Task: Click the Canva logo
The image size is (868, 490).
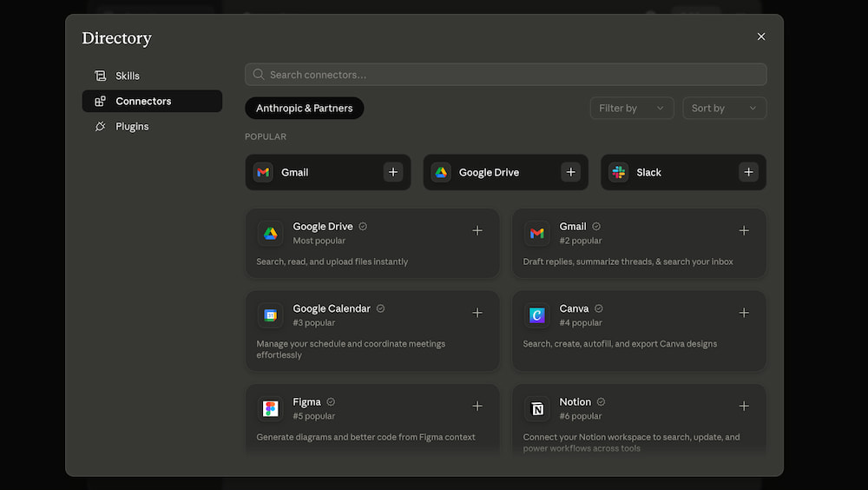Action: [x=537, y=315]
